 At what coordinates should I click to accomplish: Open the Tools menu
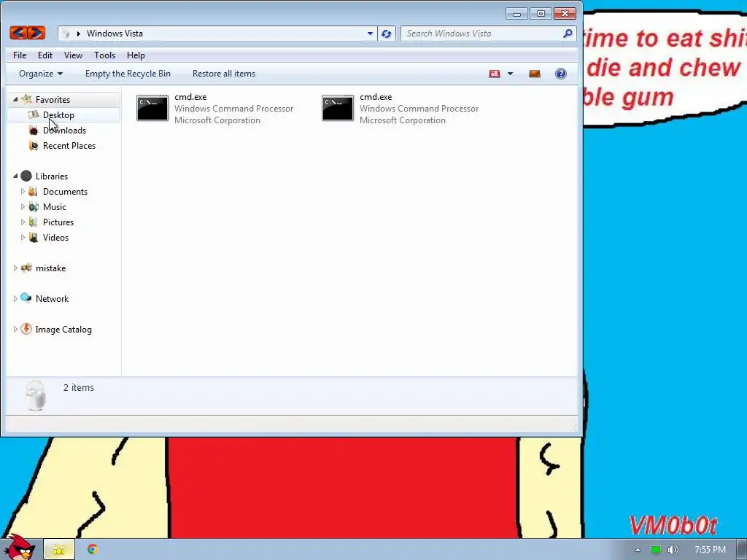point(105,55)
